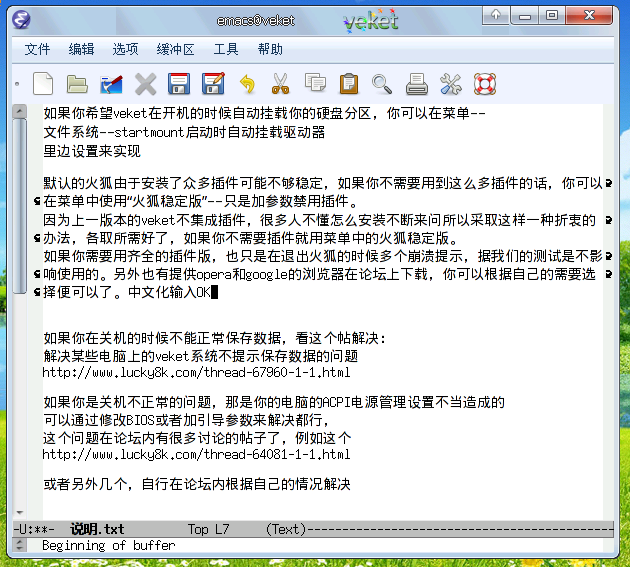The height and width of the screenshot is (567, 630).
Task: Open the directory browser (Dired) icon
Action: coord(111,84)
